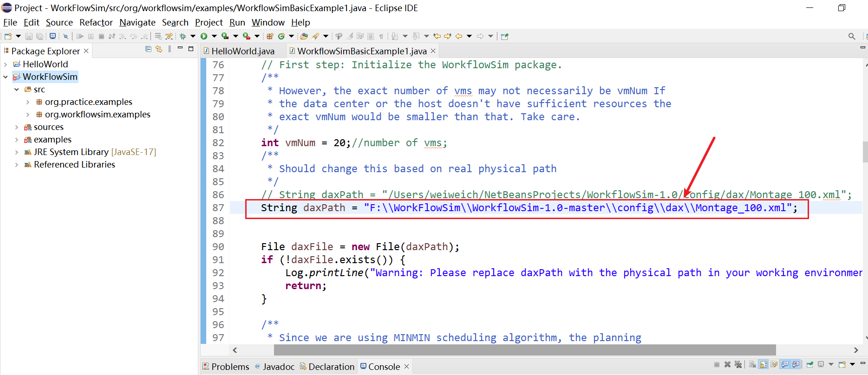The height and width of the screenshot is (375, 868).
Task: Toggle Word Wrap in the Console
Action: point(774,364)
